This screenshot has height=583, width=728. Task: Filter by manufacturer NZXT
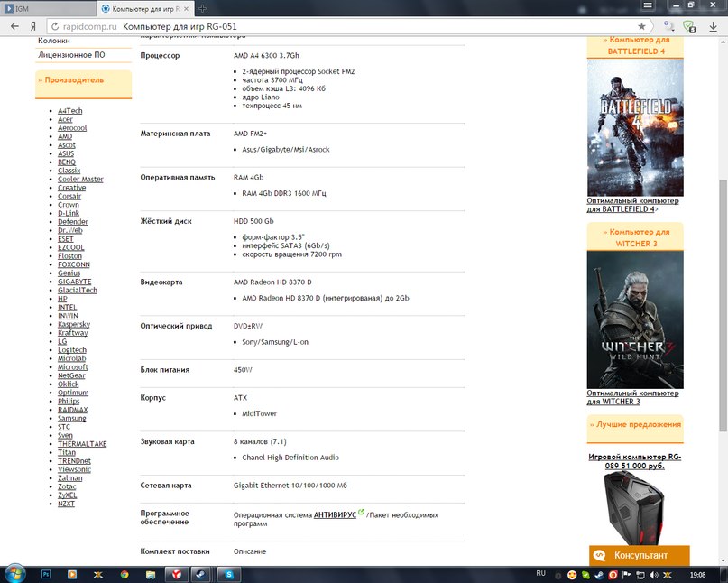point(66,504)
